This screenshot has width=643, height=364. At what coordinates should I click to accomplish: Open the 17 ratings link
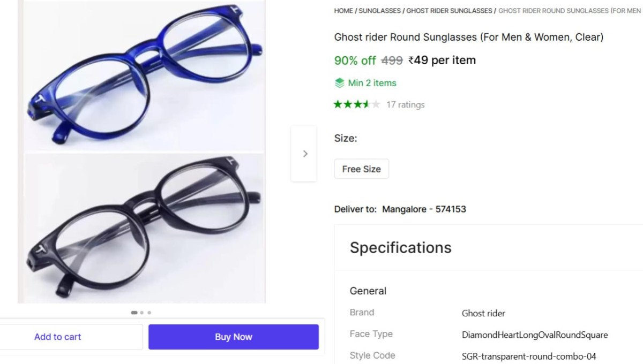point(405,105)
